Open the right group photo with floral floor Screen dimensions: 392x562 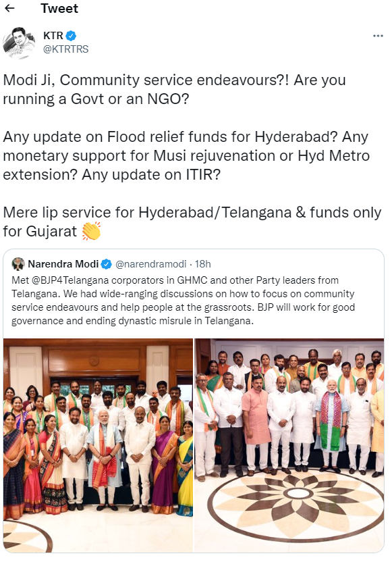289,444
